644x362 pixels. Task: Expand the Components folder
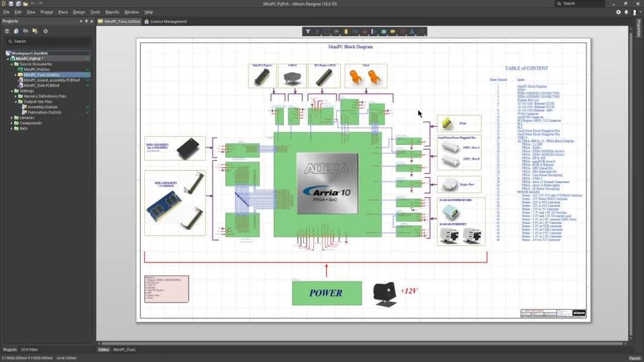11,123
